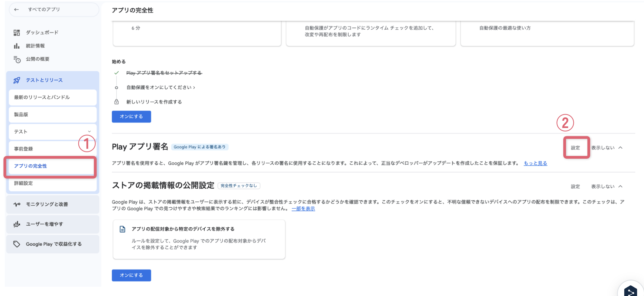
Task: Click the lock icon beside 新しいリリースを作成する
Action: tap(117, 102)
